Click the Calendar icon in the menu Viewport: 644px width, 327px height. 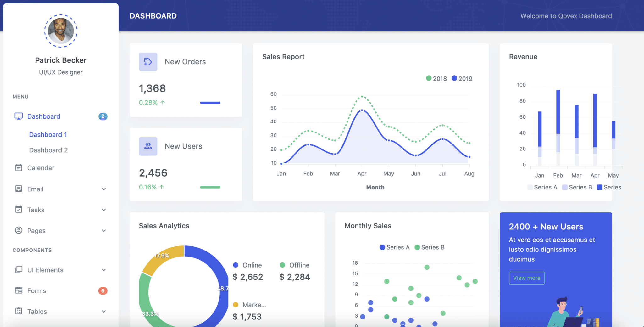pyautogui.click(x=19, y=167)
